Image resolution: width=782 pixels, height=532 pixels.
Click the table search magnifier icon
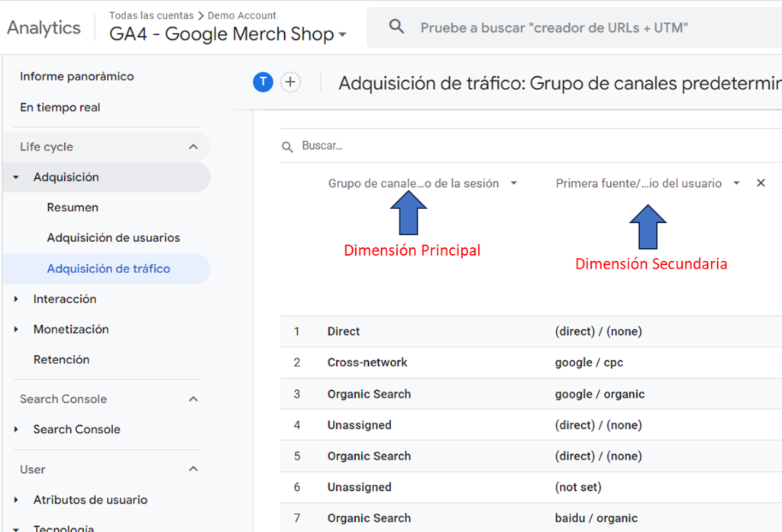coord(288,146)
